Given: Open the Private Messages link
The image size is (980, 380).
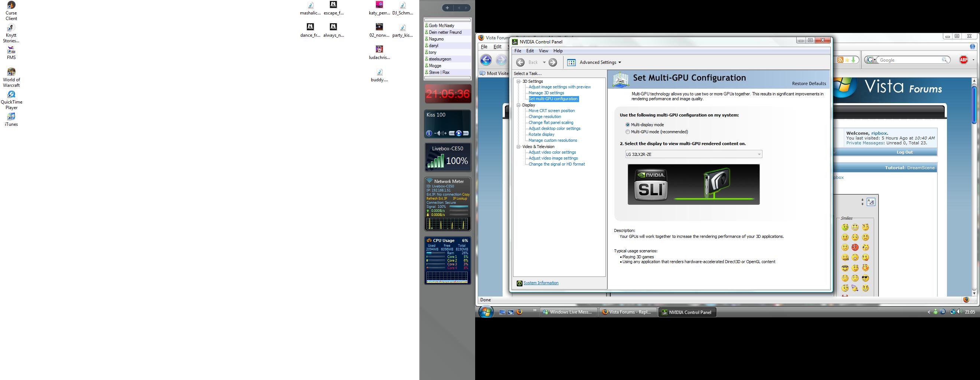Looking at the screenshot, I should pos(865,143).
